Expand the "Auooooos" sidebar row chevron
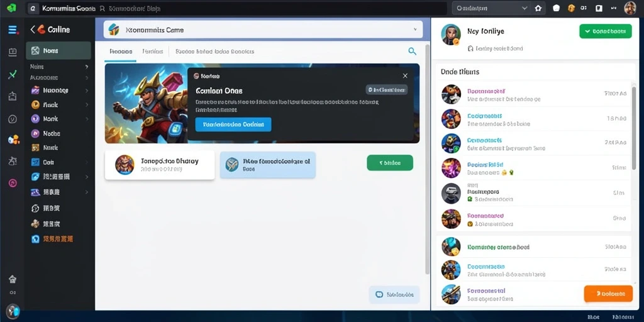This screenshot has width=644, height=322. 87,77
